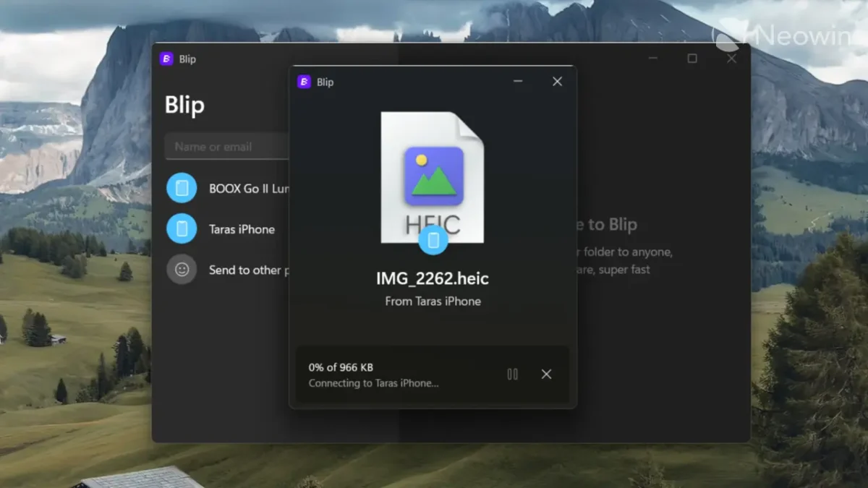868x488 pixels.
Task: Click the Blip logo in main window title
Action: (166, 59)
